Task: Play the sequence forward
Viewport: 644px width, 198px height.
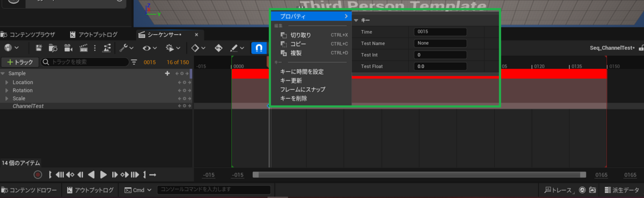Action: (104, 174)
